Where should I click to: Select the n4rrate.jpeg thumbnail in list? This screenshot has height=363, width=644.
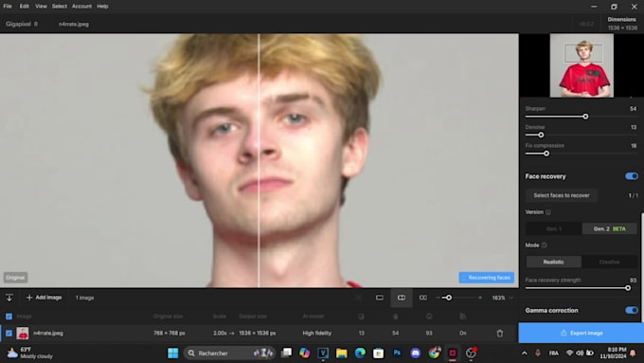click(23, 333)
